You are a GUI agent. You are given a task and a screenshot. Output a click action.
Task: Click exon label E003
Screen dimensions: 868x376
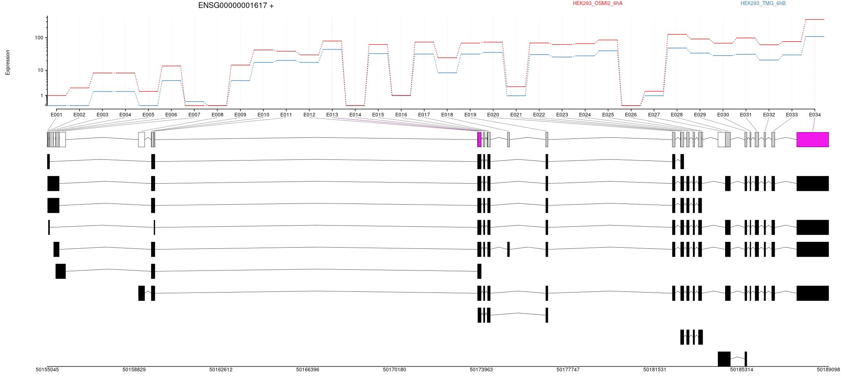[x=102, y=115]
